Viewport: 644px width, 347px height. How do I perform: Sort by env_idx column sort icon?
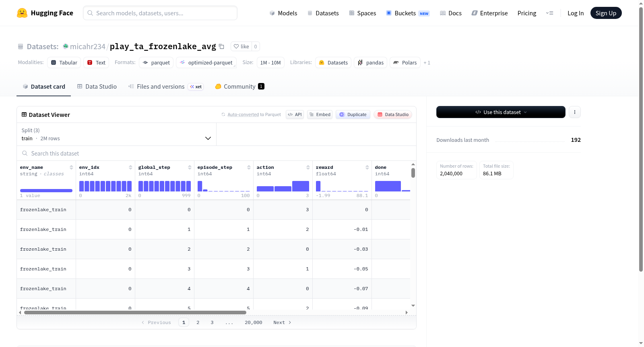(x=130, y=167)
